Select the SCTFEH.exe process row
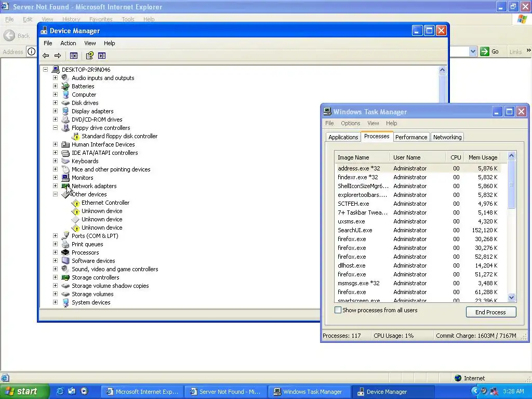 (x=420, y=204)
